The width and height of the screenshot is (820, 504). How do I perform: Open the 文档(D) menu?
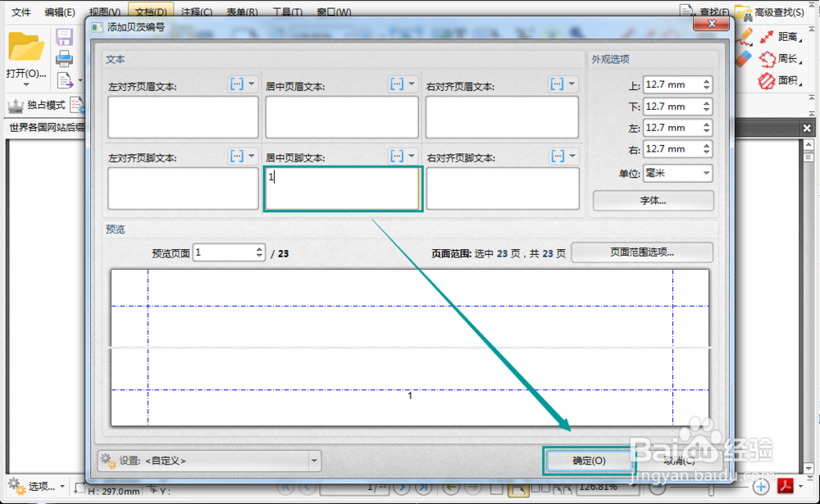pos(151,11)
